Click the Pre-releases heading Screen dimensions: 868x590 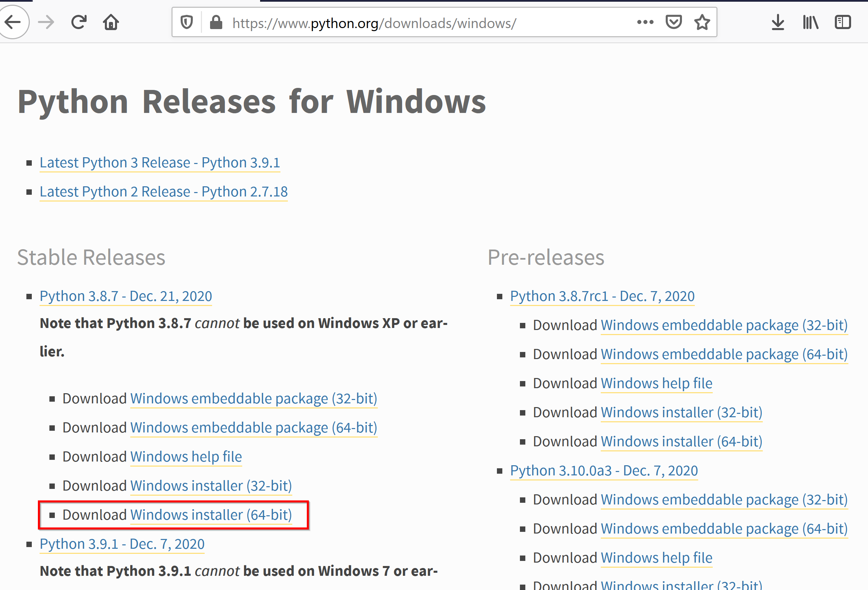point(546,258)
